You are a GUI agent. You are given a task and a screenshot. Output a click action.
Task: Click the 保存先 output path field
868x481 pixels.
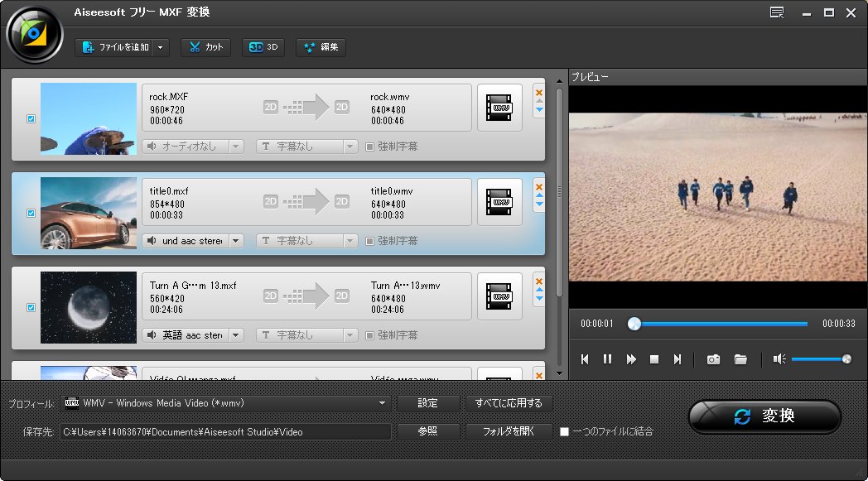point(226,431)
